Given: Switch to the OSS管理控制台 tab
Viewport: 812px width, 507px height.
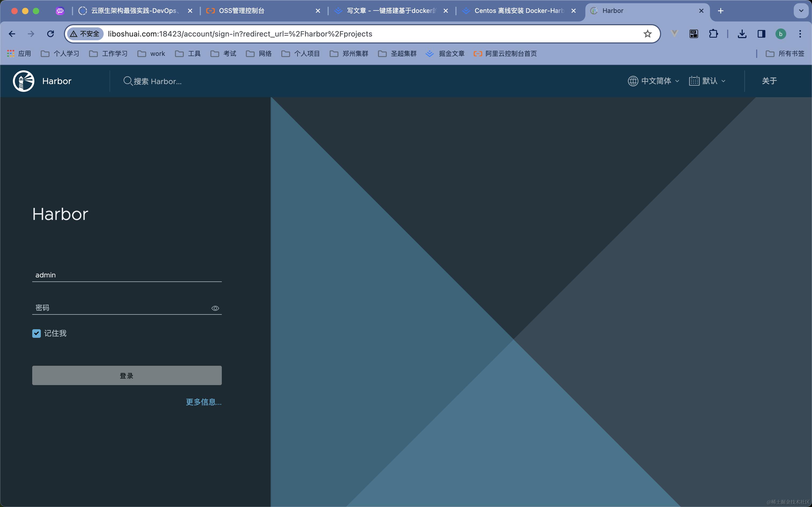Looking at the screenshot, I should [x=241, y=11].
